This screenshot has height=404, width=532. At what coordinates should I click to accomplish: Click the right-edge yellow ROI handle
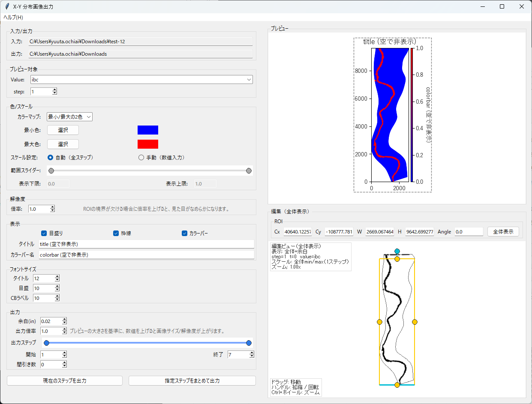click(x=415, y=322)
